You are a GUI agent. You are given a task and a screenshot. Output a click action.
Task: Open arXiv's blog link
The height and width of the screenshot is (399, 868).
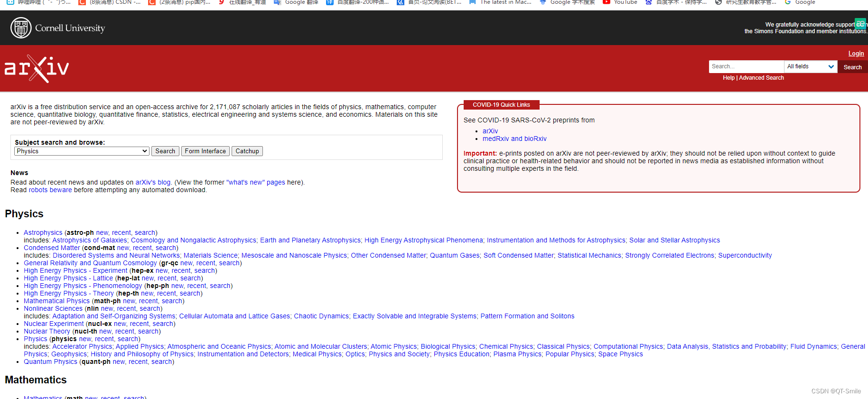coord(153,182)
